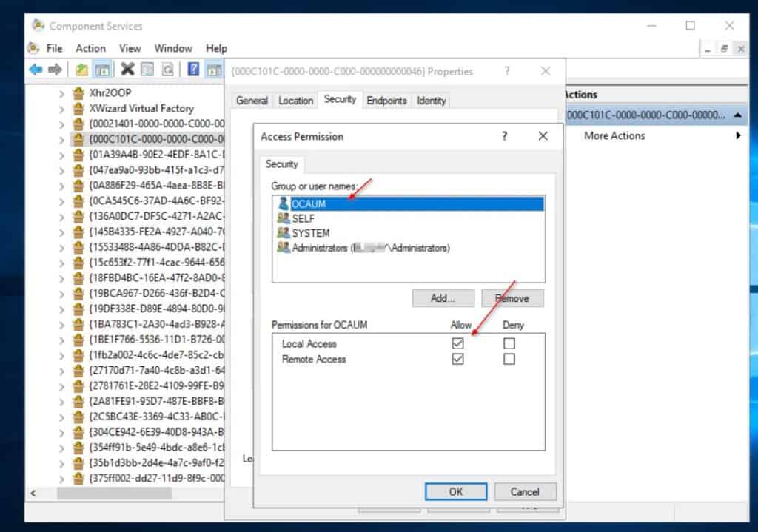
Task: Click the Component Services title bar icon
Action: [x=38, y=24]
